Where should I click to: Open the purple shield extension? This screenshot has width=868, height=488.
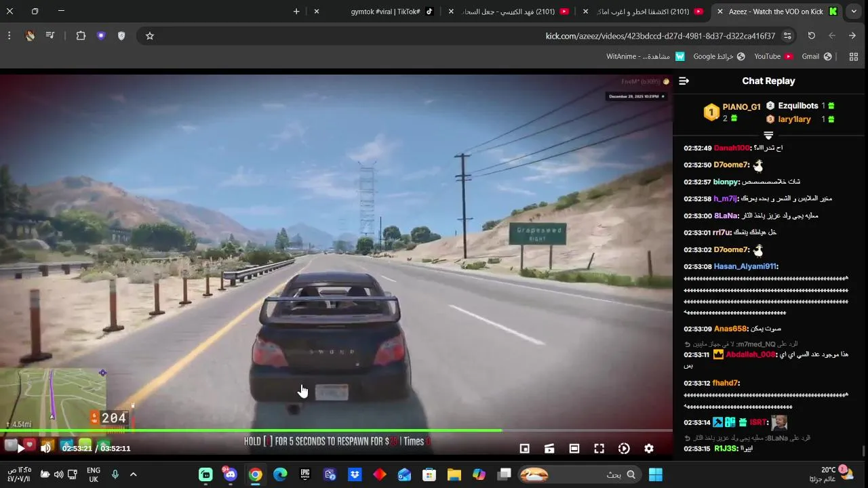tap(101, 36)
